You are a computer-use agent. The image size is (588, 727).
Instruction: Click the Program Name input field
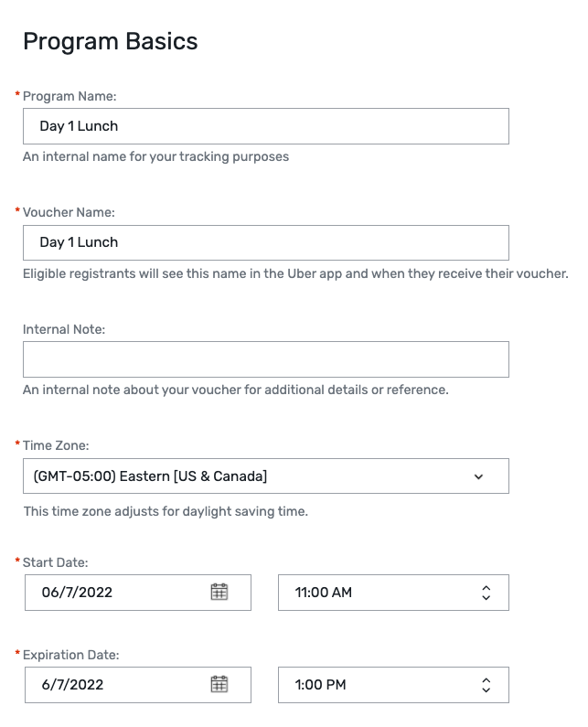(x=265, y=126)
